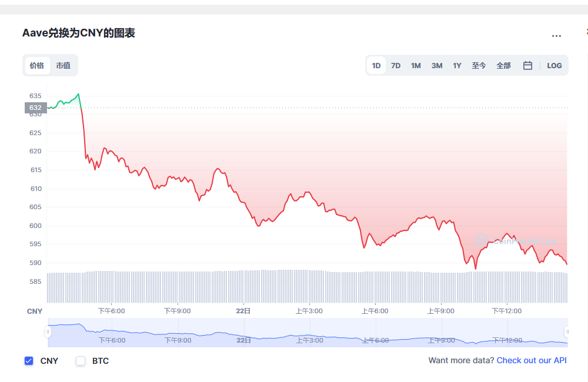Click the 620 price axis label
Viewport: 588px width, 382px height.
[x=35, y=152]
